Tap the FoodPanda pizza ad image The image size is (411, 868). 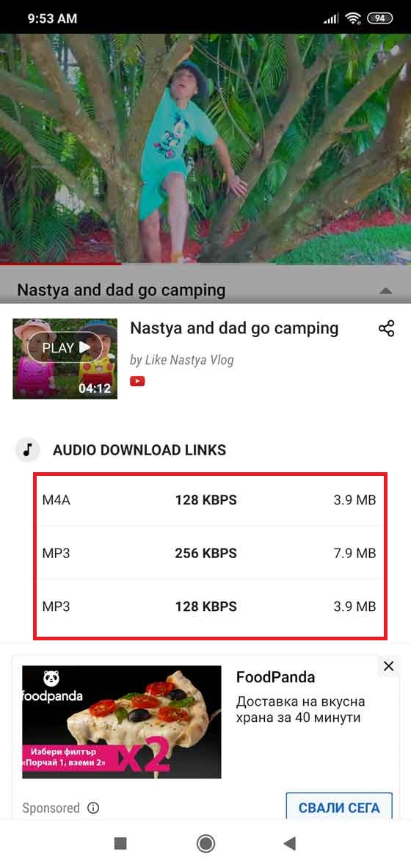[x=122, y=722]
